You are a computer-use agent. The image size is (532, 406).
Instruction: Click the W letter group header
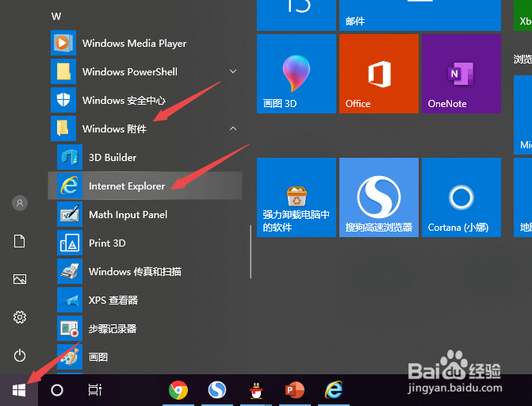point(56,17)
